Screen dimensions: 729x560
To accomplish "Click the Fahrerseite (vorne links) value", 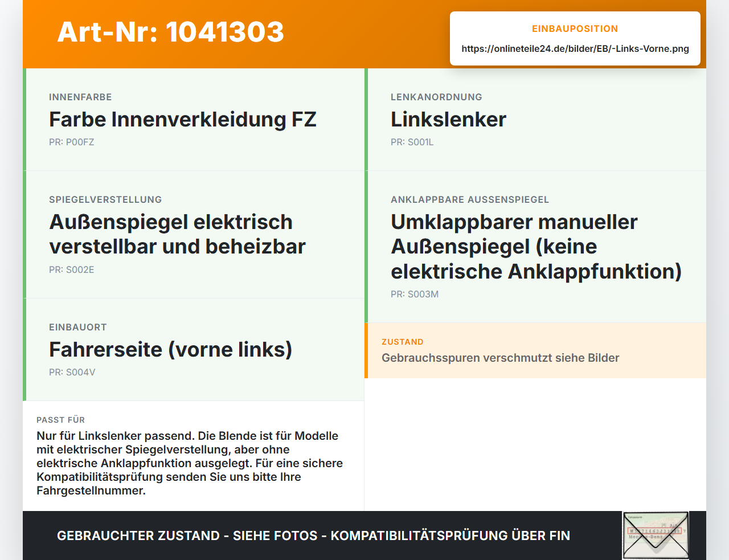I will pos(171,349).
